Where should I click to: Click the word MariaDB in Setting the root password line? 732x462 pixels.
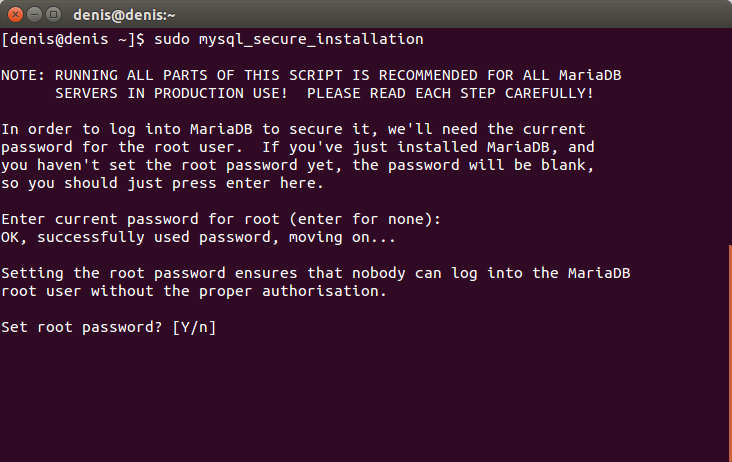pyautogui.click(x=599, y=273)
